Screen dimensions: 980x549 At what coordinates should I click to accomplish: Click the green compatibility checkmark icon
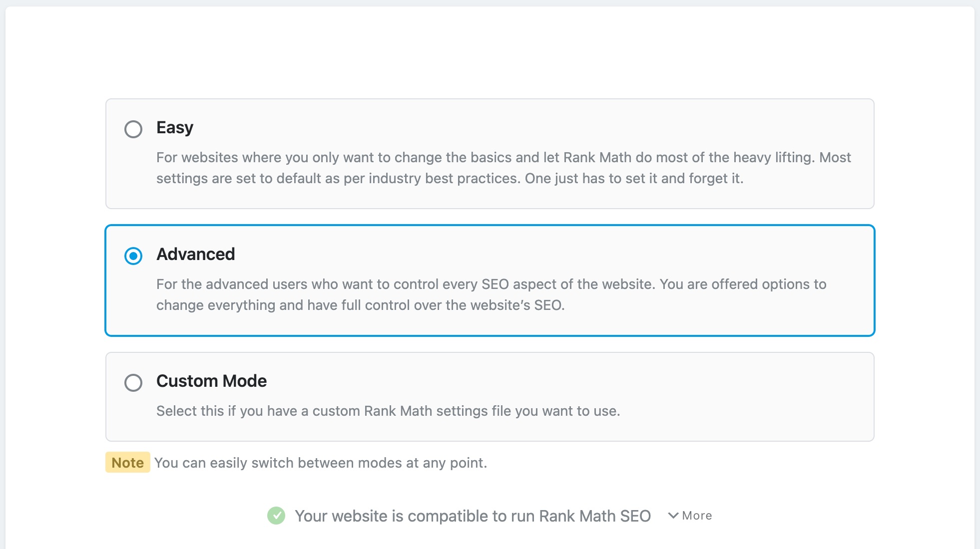[276, 516]
